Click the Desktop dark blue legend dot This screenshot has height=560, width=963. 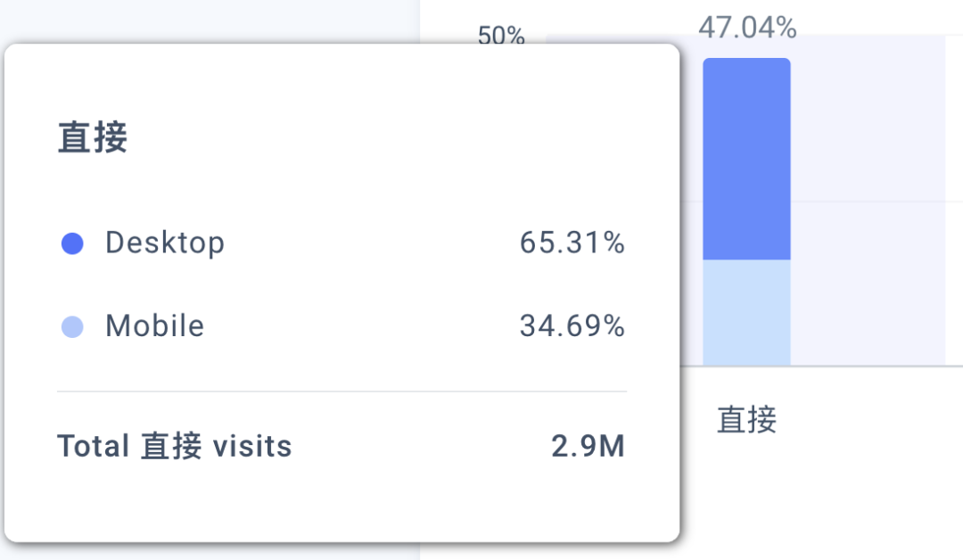(x=72, y=243)
